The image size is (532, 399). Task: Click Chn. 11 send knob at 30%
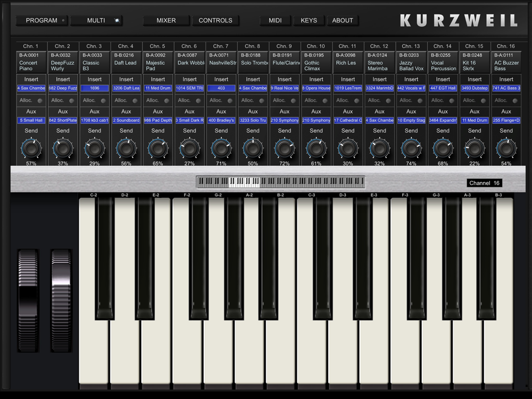[348, 148]
